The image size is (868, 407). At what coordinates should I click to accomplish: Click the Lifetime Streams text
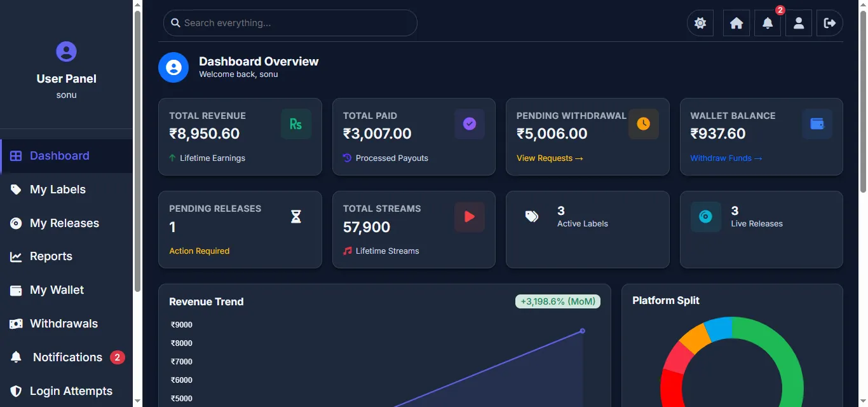pos(388,251)
